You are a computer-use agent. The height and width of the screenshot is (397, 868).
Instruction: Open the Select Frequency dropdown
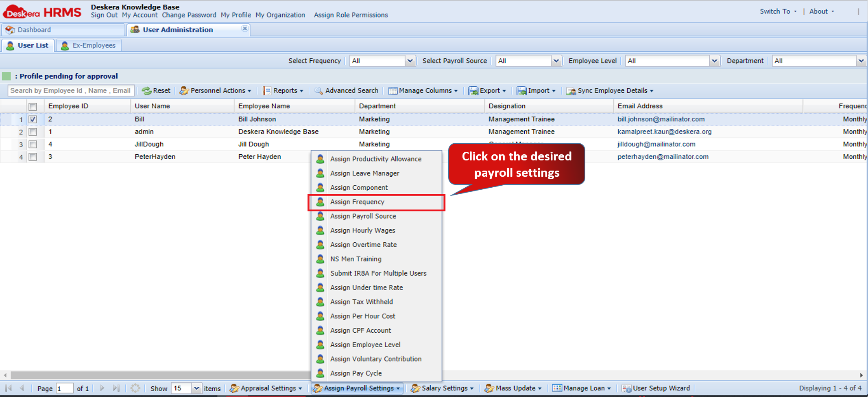click(x=410, y=61)
